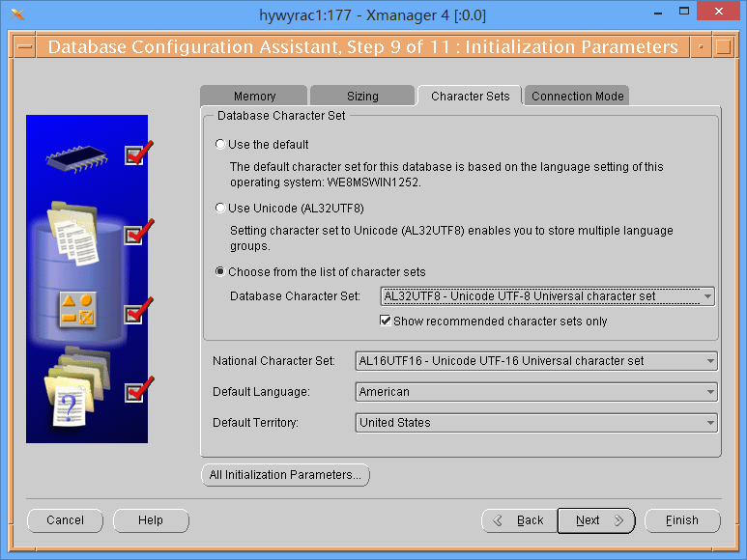Switch to the Character Sets tab
Screen dimensions: 747x560
pyautogui.click(x=471, y=97)
